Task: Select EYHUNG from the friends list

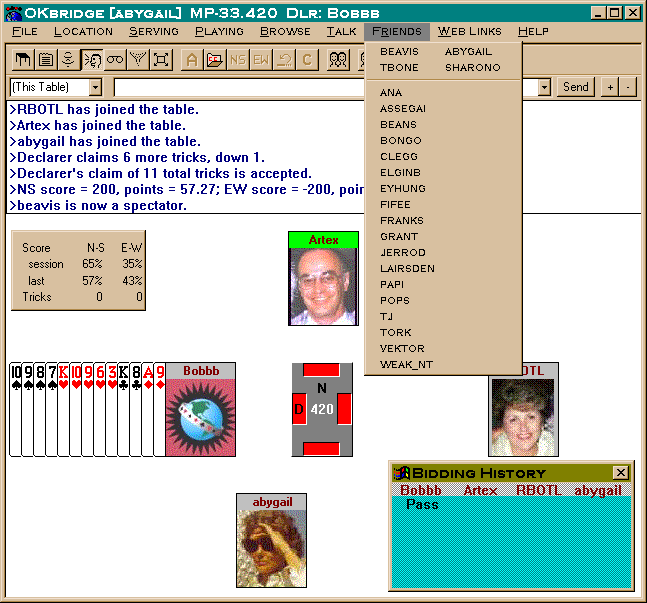Action: (444, 189)
